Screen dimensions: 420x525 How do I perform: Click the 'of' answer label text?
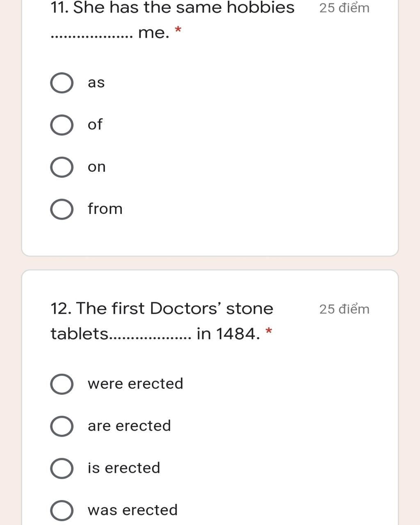pos(95,124)
